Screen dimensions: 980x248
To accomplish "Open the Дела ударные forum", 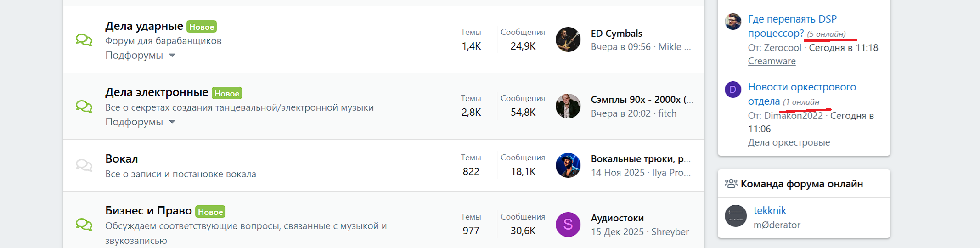I will (x=144, y=26).
